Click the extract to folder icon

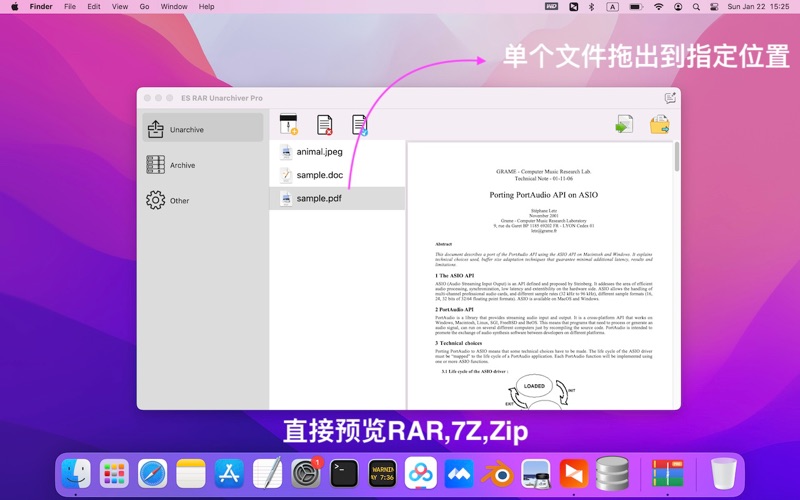point(659,124)
